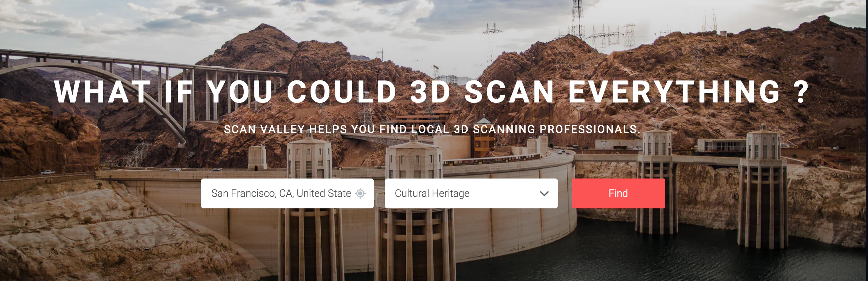Open the Cultural Heritage category dropdown
This screenshot has width=868, height=281.
(471, 193)
